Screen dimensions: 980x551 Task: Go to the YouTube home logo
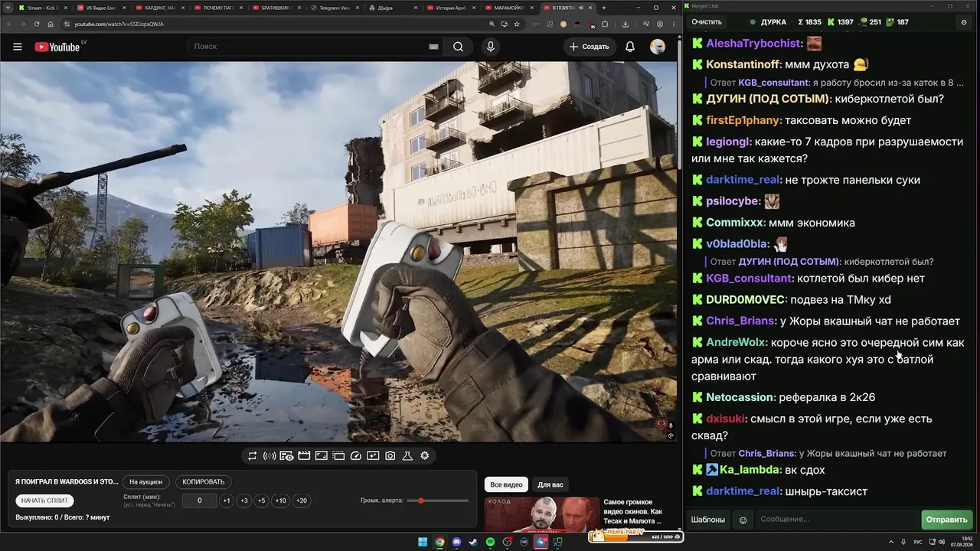[x=57, y=47]
